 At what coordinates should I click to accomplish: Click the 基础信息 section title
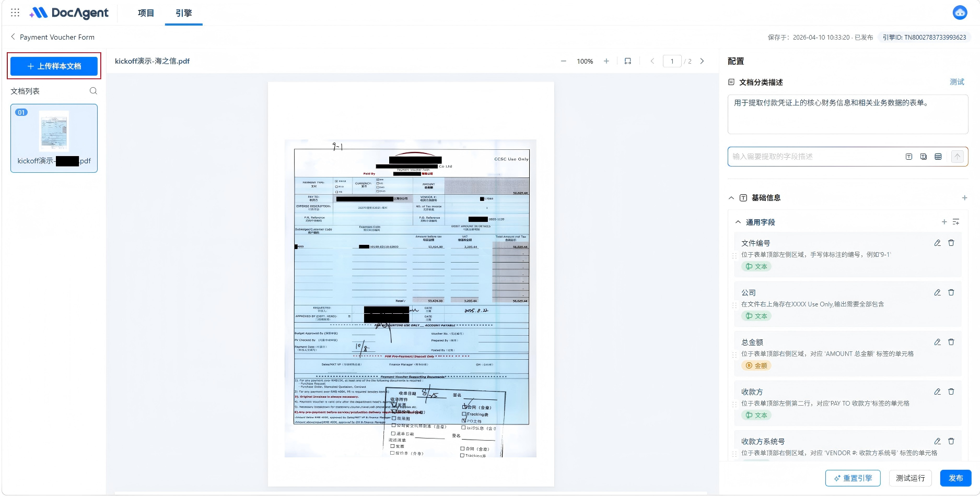pyautogui.click(x=766, y=198)
